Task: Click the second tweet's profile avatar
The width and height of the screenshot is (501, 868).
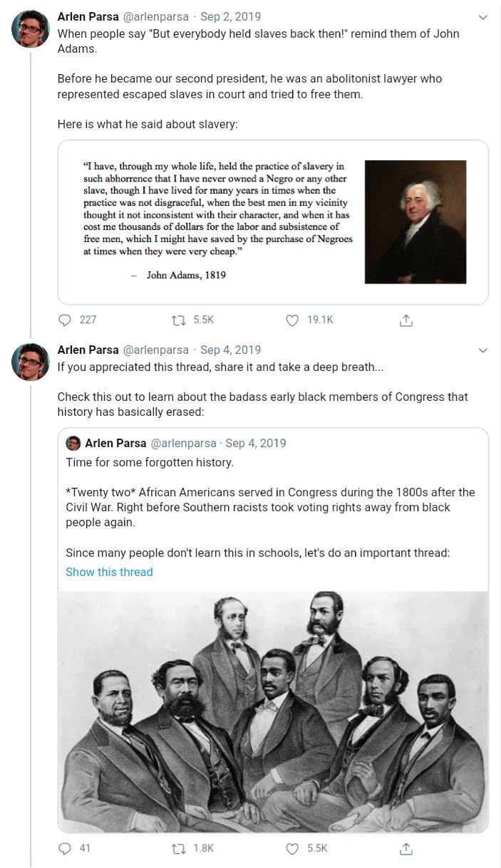Action: (30, 362)
